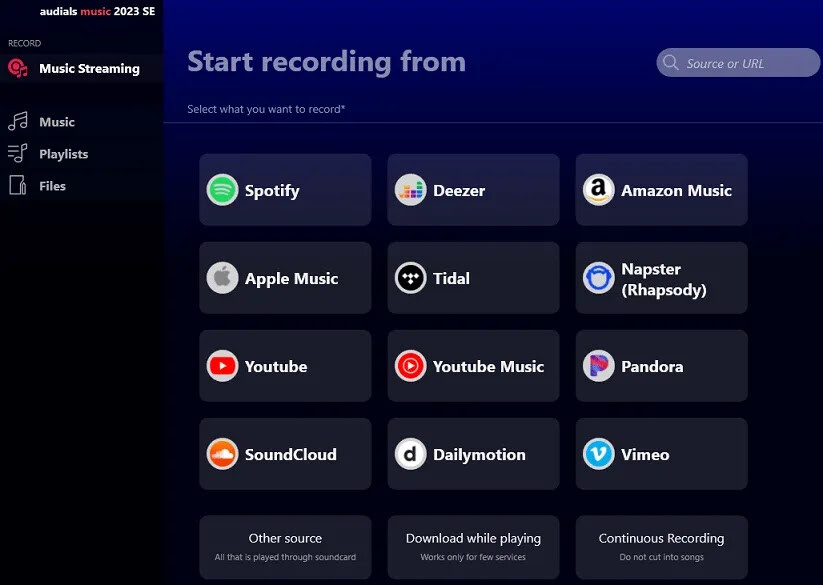The image size is (823, 585).
Task: Focus the Source or URL search field
Action: [x=737, y=62]
